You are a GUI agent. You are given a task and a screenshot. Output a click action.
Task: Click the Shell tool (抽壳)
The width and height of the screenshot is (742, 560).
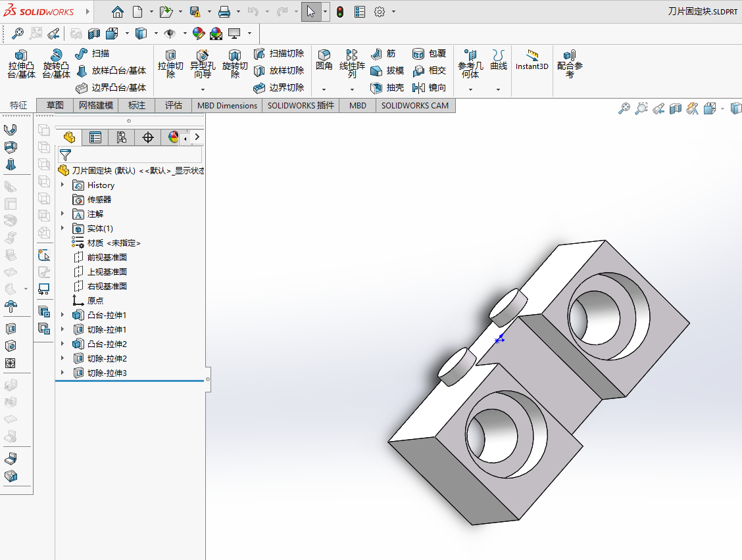pyautogui.click(x=387, y=87)
